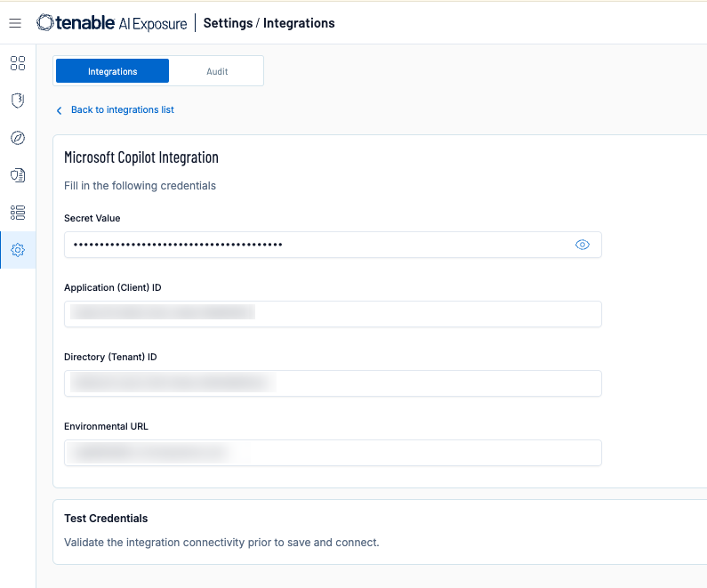Click the Directory (Tenant) ID field
The image size is (707, 588).
point(333,383)
